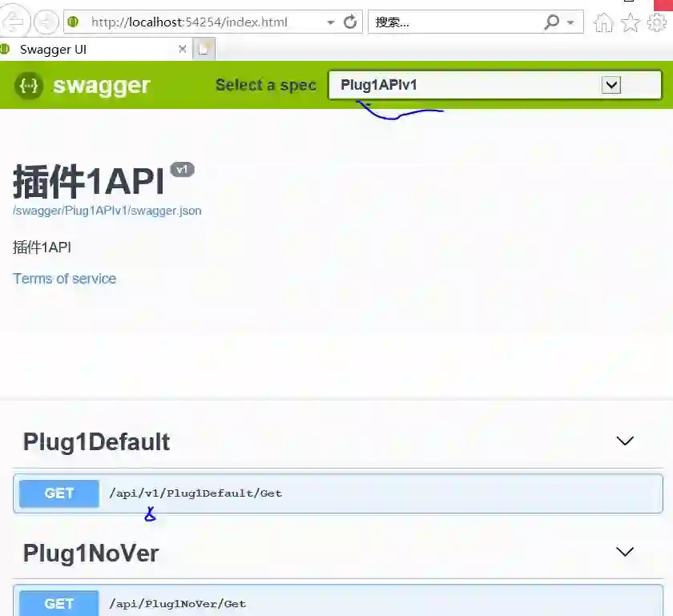Click the Plug1NoVer section heading
Screen dimensions: 673x616
(x=91, y=553)
